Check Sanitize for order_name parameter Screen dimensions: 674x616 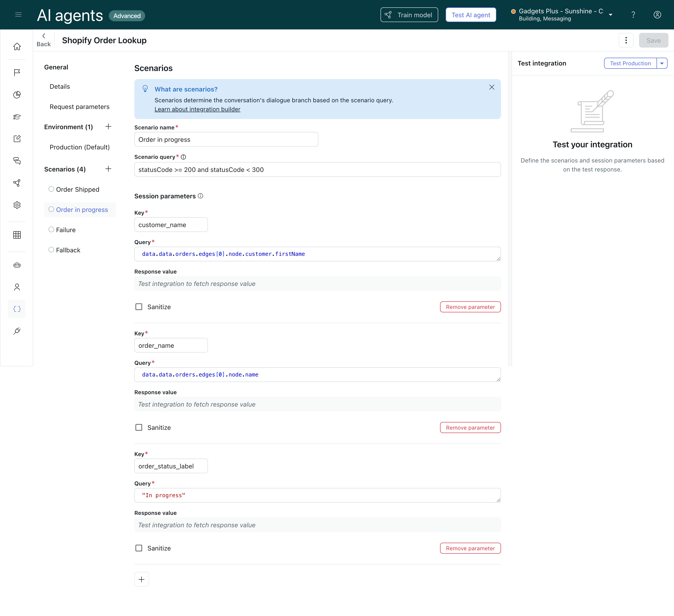pos(139,427)
